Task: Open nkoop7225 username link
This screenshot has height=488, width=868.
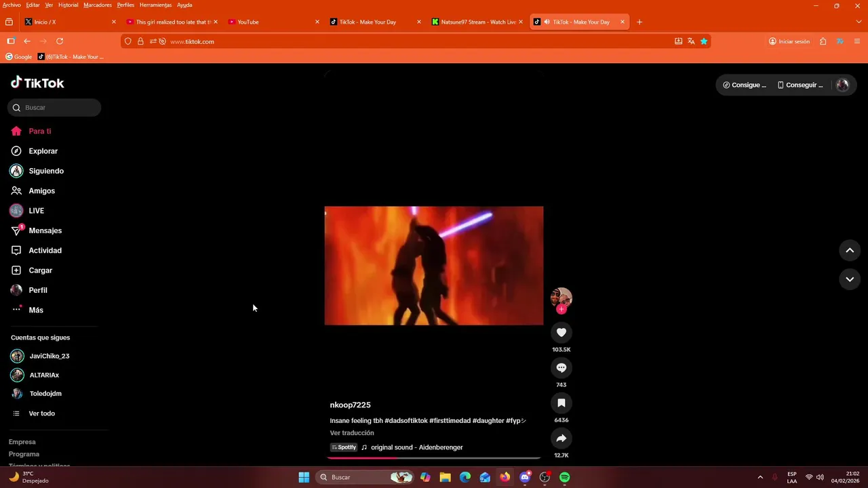Action: [351, 405]
